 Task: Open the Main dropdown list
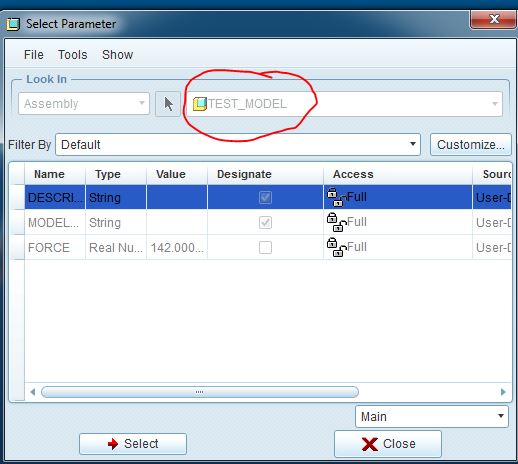pyautogui.click(x=432, y=416)
